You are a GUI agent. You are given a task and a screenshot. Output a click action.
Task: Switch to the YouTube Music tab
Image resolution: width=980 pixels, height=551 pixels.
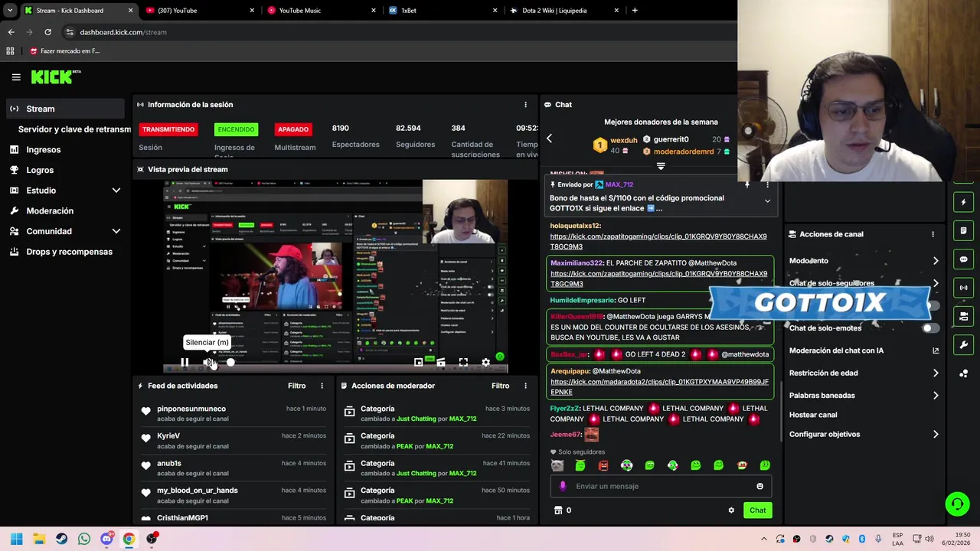click(x=322, y=11)
